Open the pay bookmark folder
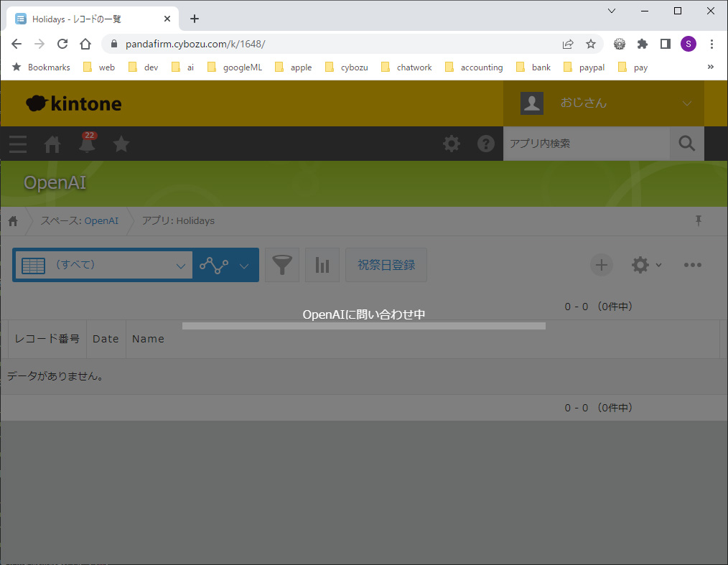 click(x=633, y=67)
